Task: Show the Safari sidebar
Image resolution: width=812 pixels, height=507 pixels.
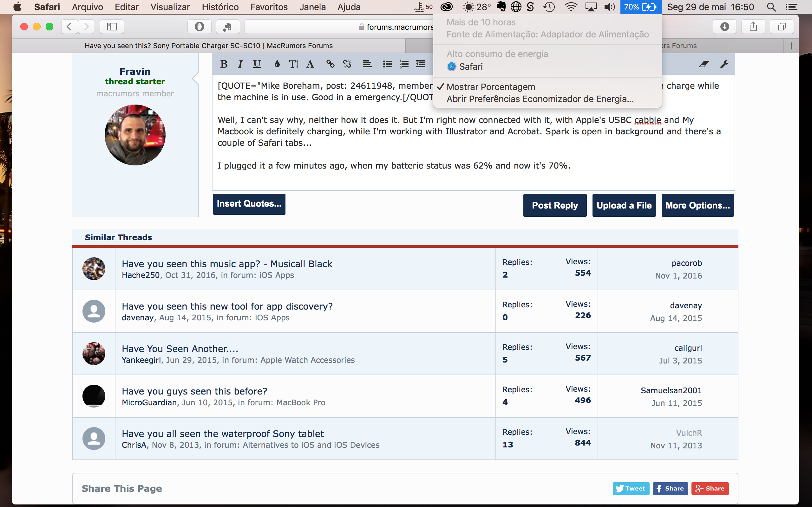Action: pyautogui.click(x=112, y=27)
